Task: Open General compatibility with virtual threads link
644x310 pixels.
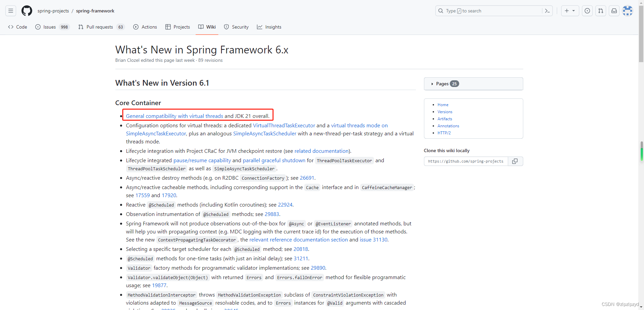Action: [174, 116]
